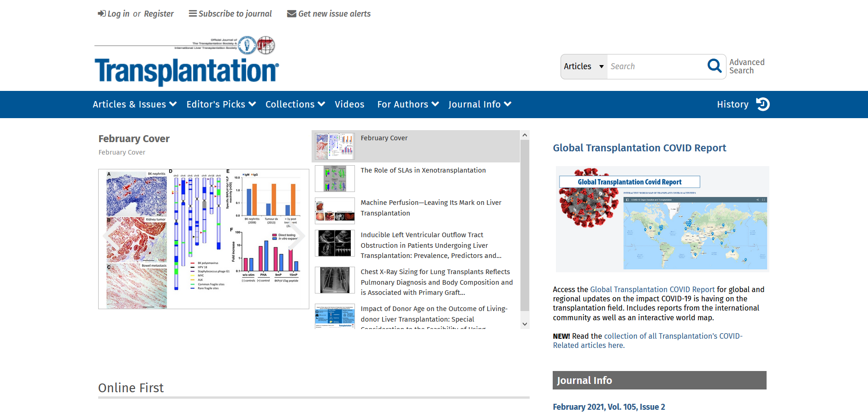Open the large February Cover figure image
The width and height of the screenshot is (868, 413).
pos(203,239)
